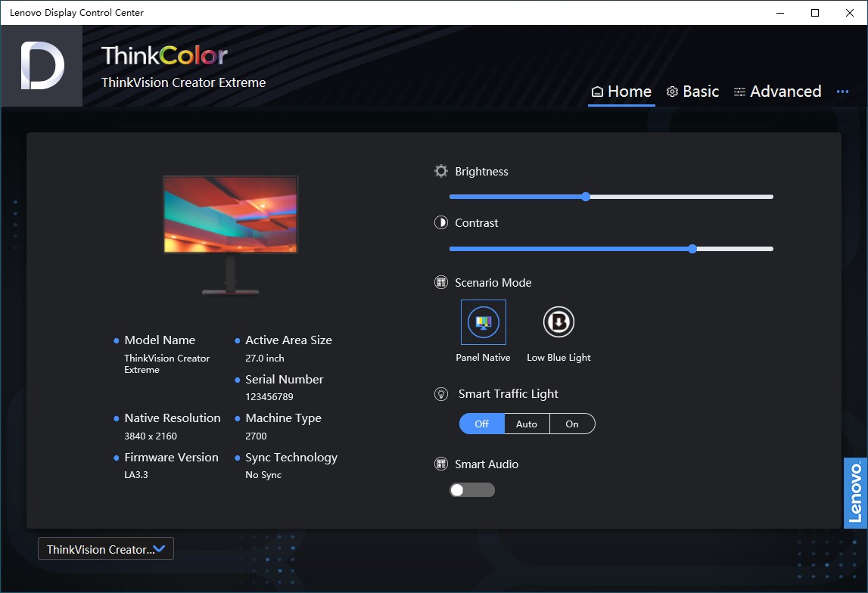This screenshot has width=868, height=593.
Task: Open the three-dot more options menu
Action: pyautogui.click(x=842, y=92)
